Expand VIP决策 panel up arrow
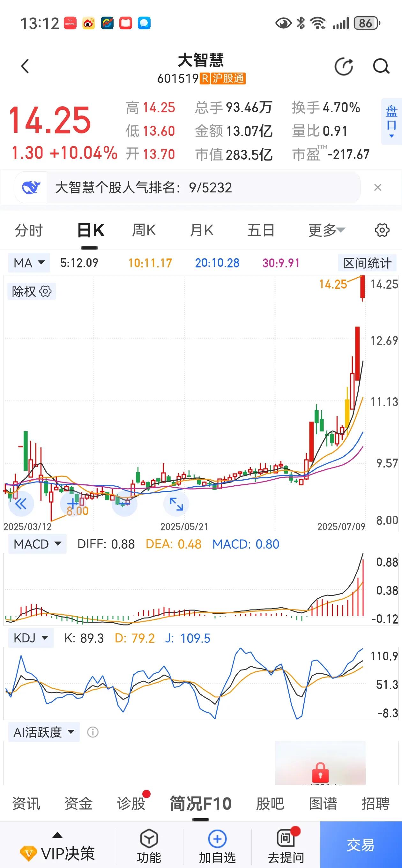402x868 pixels. 58,834
